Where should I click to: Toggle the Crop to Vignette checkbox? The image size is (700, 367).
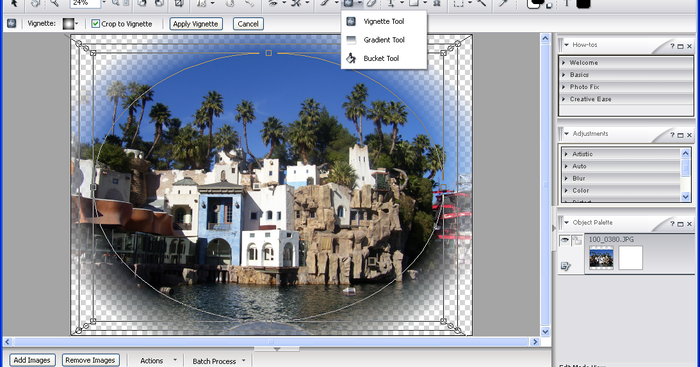point(96,24)
